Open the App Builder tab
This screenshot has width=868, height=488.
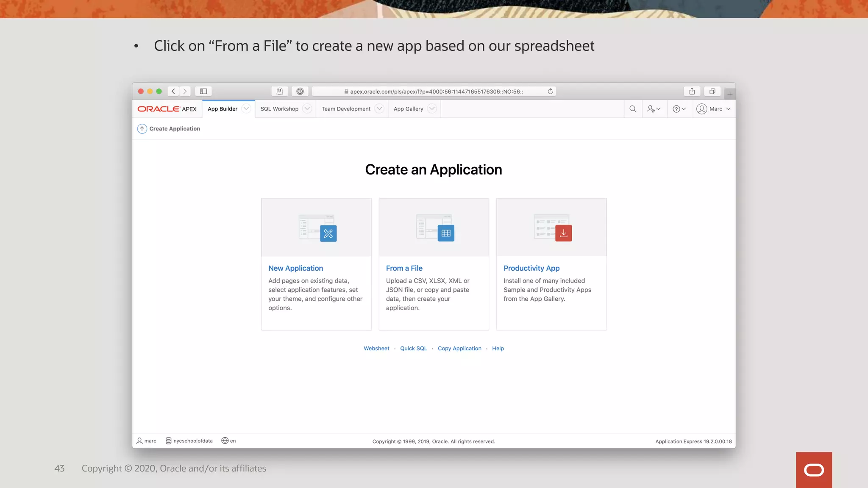(x=222, y=109)
